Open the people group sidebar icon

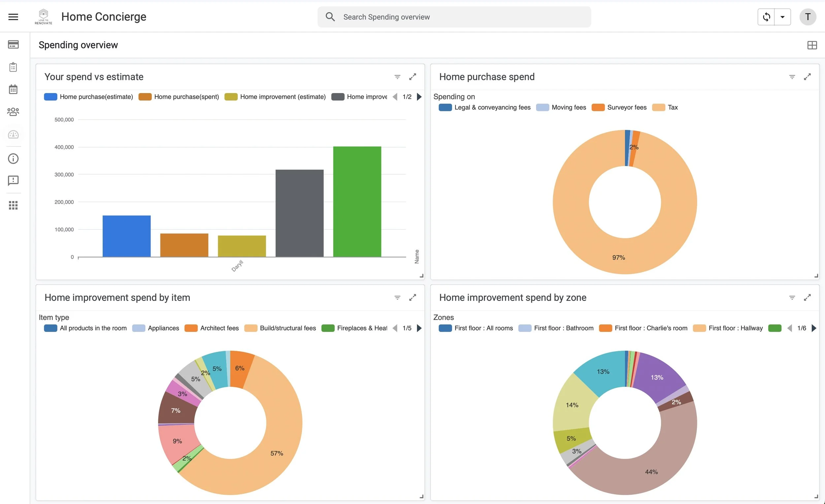[13, 112]
